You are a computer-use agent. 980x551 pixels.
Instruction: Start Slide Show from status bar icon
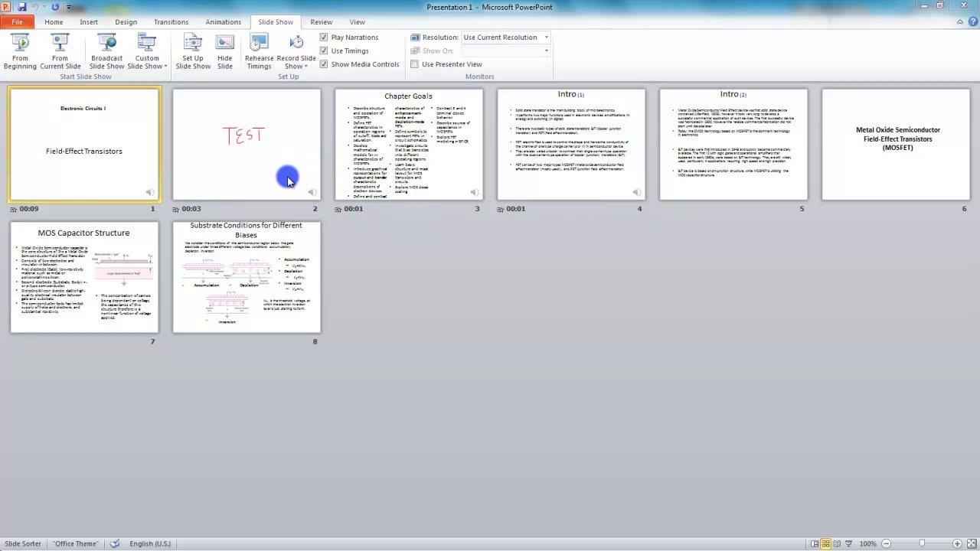tap(850, 543)
